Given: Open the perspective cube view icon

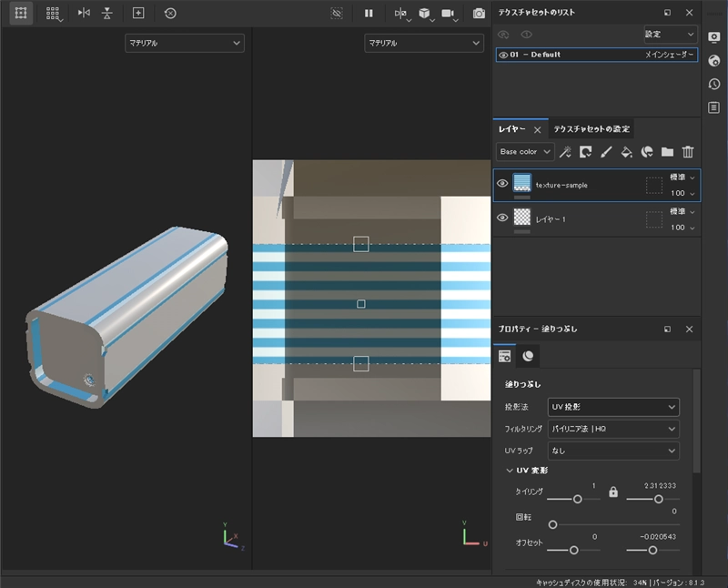Looking at the screenshot, I should [425, 14].
